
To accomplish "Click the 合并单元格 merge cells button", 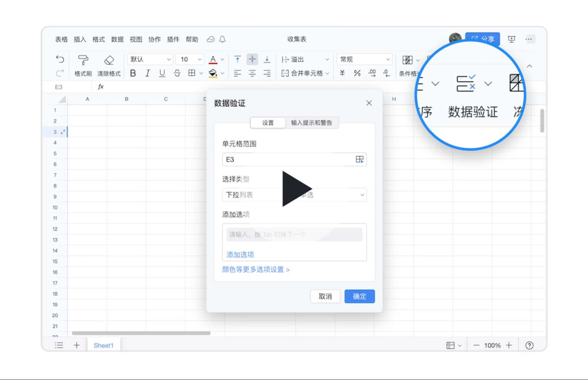I will pyautogui.click(x=302, y=73).
